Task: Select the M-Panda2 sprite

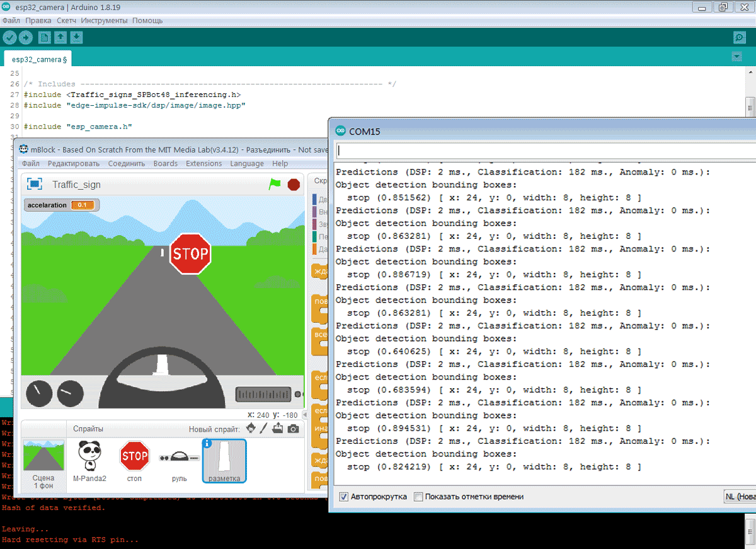Action: click(89, 461)
